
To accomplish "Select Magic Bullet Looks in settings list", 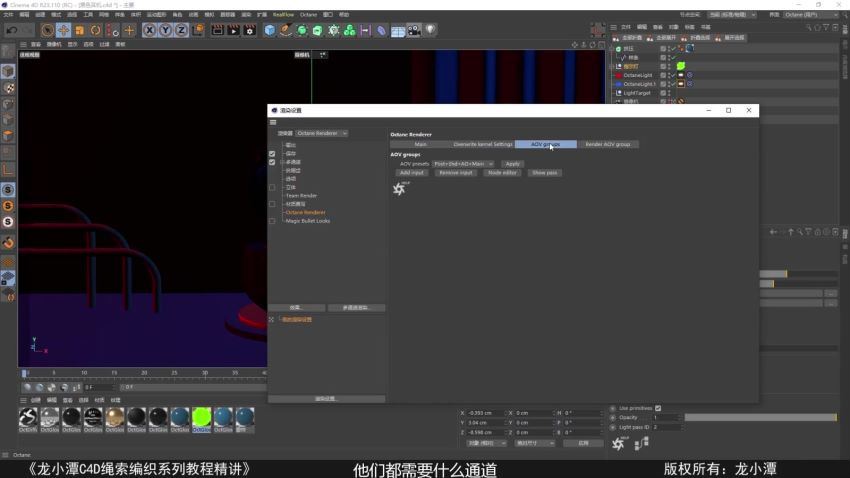I will [307, 221].
